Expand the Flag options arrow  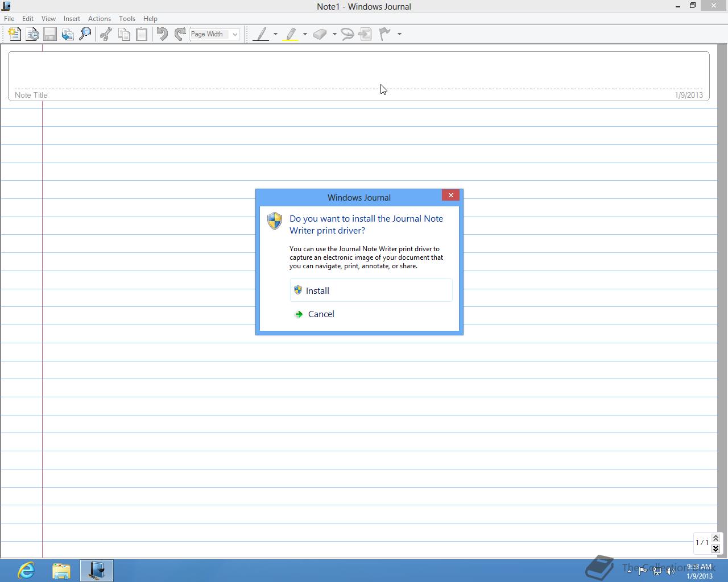[x=399, y=34]
